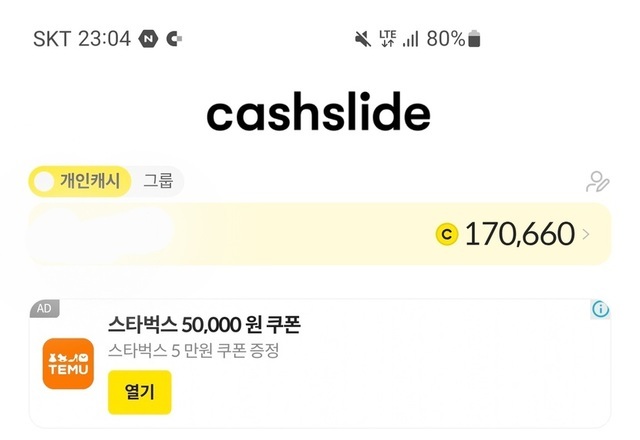Tap the signal strength bars icon
Viewport: 640px width, 440px height.
[x=410, y=39]
